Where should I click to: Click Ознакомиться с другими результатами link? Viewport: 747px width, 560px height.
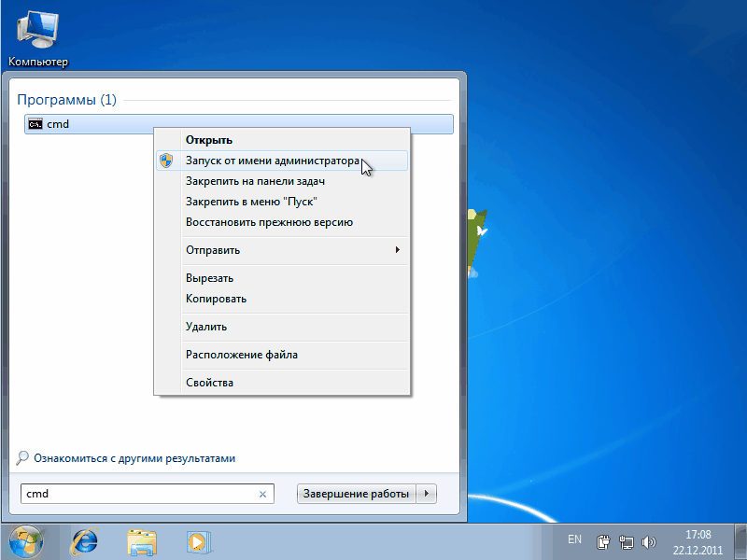pos(134,458)
